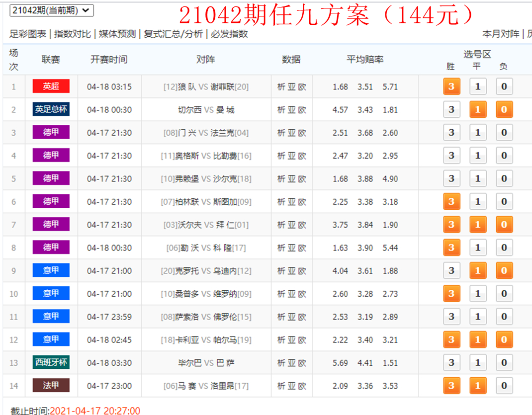This screenshot has width=532, height=415.
Task: Deselect win (3) for 勒沃 VS 科隆
Action: coord(451,248)
